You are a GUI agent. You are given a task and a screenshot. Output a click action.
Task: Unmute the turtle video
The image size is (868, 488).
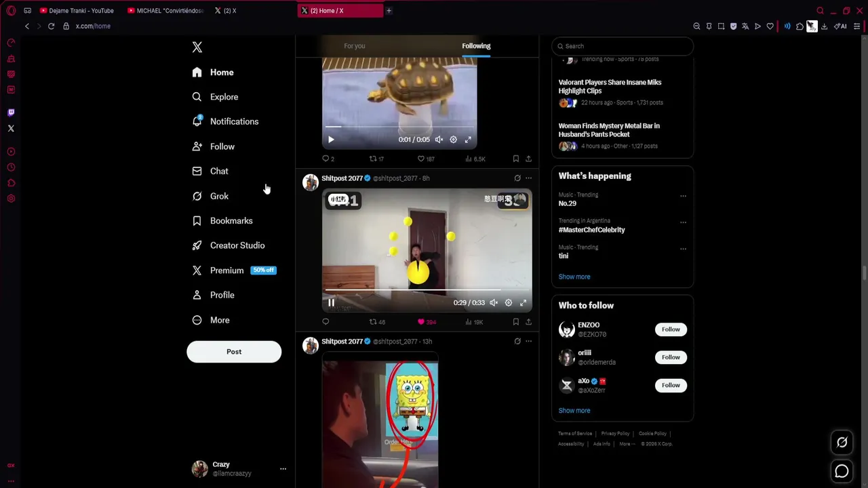point(439,140)
